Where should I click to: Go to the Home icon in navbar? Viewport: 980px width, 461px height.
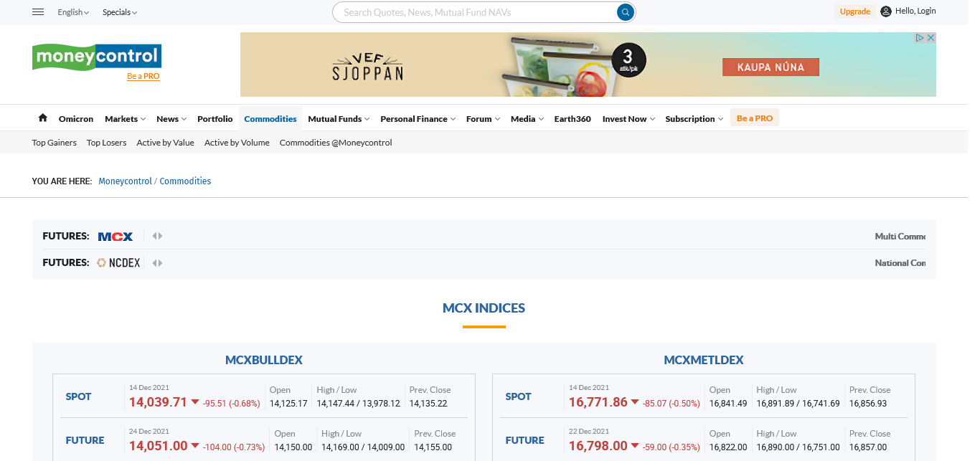pyautogui.click(x=42, y=118)
